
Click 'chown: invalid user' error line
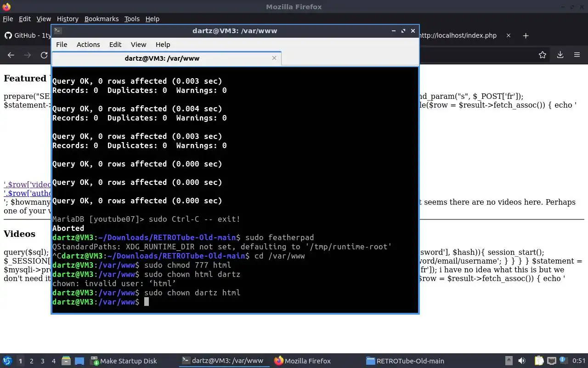(114, 283)
